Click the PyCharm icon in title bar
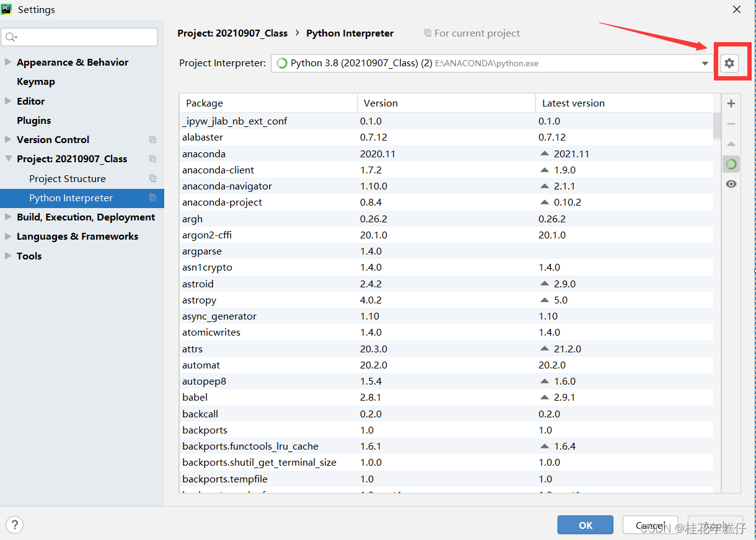Image resolution: width=756 pixels, height=540 pixels. pyautogui.click(x=7, y=9)
